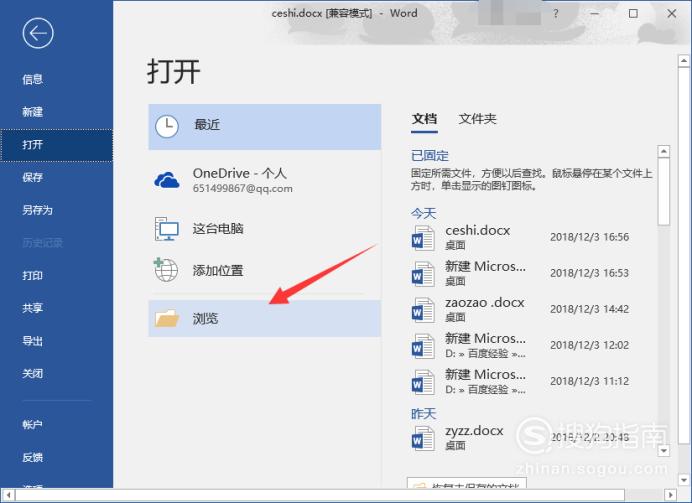Open the 反馈 page

(x=33, y=458)
